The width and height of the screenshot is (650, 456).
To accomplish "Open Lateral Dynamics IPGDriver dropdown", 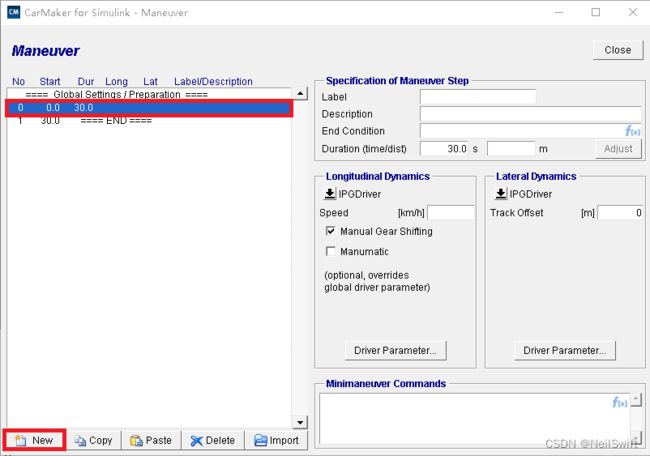I will pyautogui.click(x=500, y=194).
